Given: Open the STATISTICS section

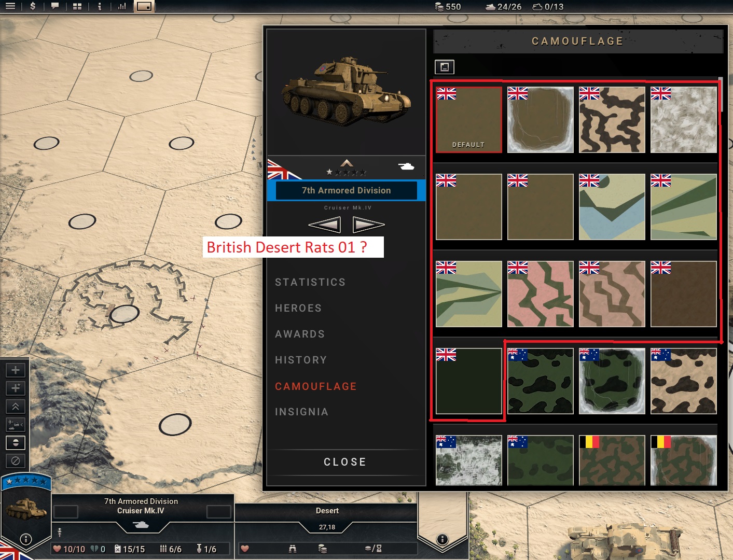Looking at the screenshot, I should [x=310, y=282].
